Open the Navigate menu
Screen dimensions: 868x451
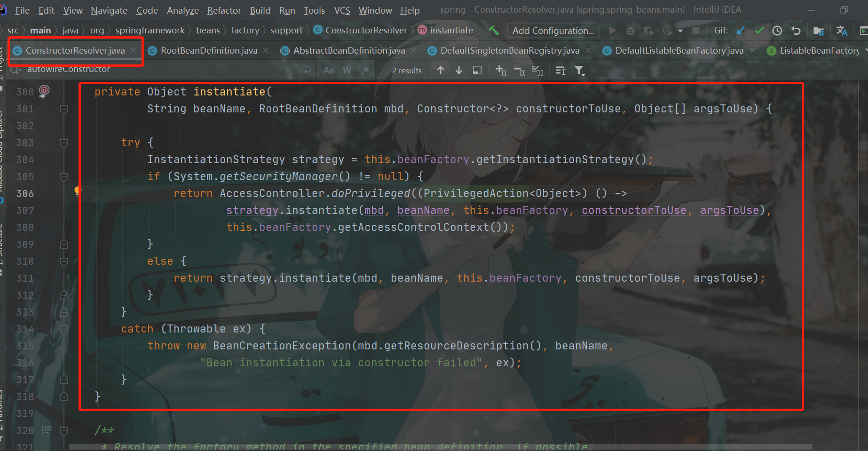tap(109, 10)
